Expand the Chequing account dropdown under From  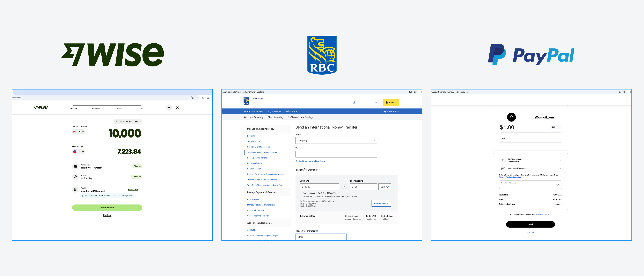tap(336, 140)
